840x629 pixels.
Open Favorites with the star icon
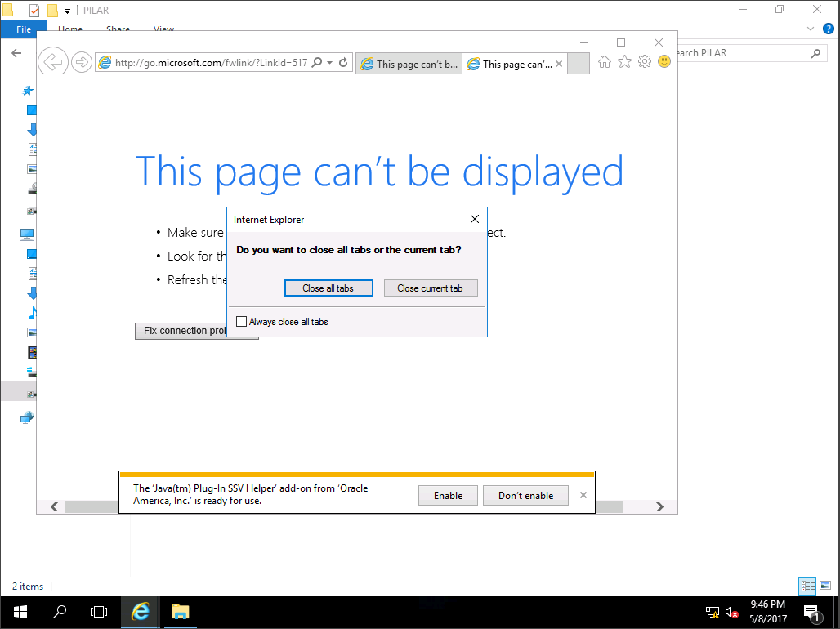coord(624,61)
